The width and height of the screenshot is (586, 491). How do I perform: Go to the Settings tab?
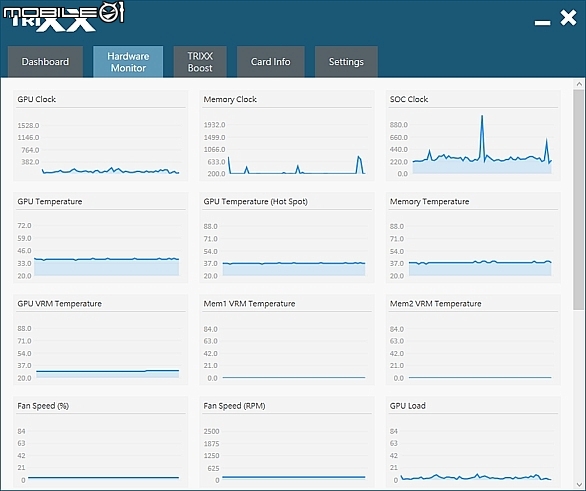pyautogui.click(x=346, y=62)
